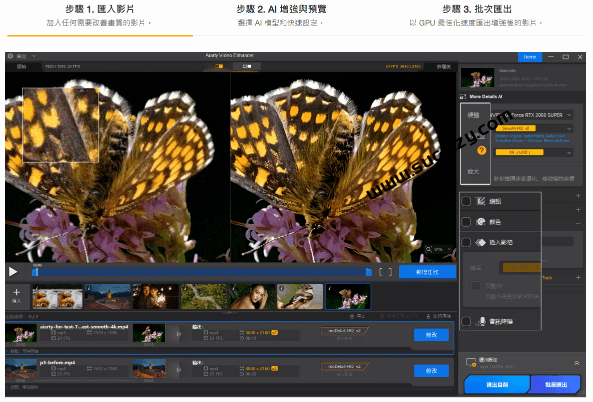Click the blue add task button
The width and height of the screenshot is (593, 402).
point(427,272)
